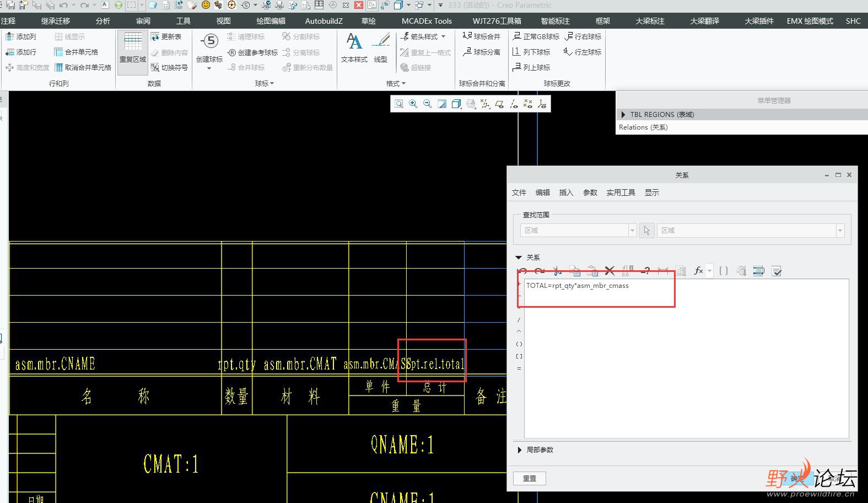This screenshot has height=503, width=868.
Task: Expand the 局部参数 section
Action: 520,450
